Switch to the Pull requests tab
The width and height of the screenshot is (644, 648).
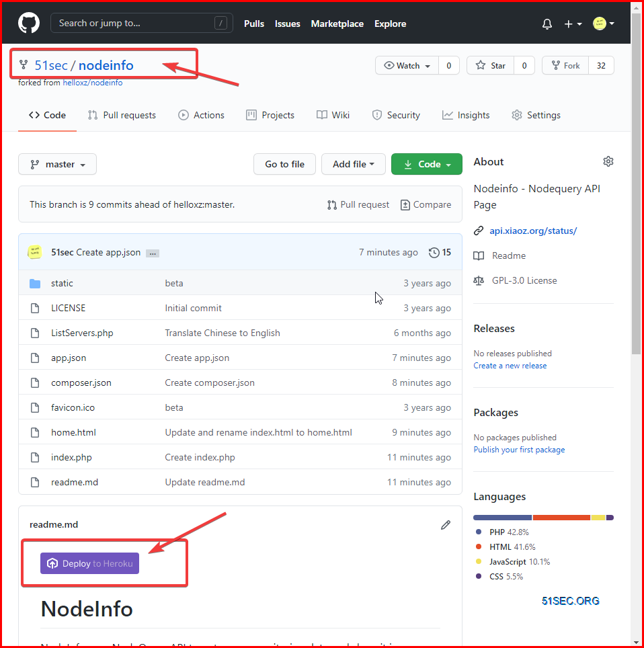(122, 115)
